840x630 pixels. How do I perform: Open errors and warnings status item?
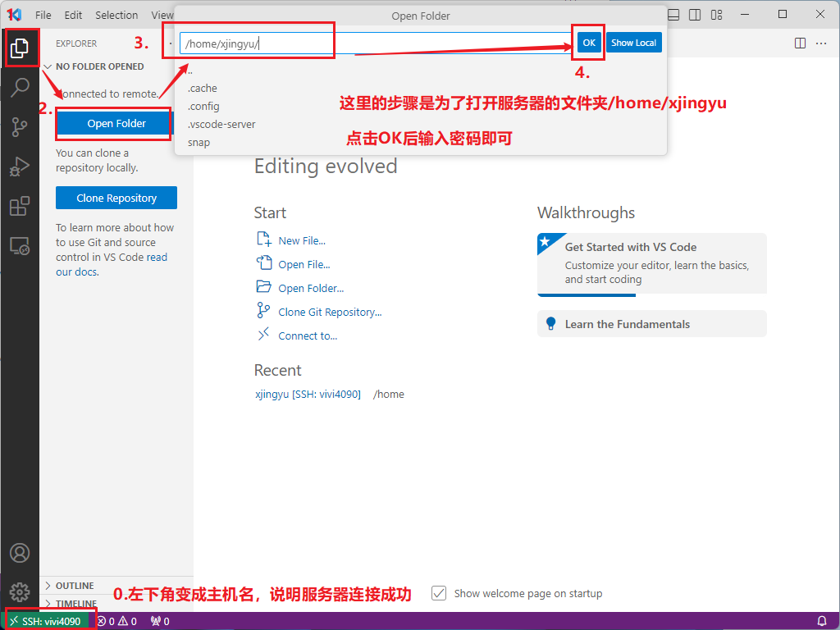[116, 622]
